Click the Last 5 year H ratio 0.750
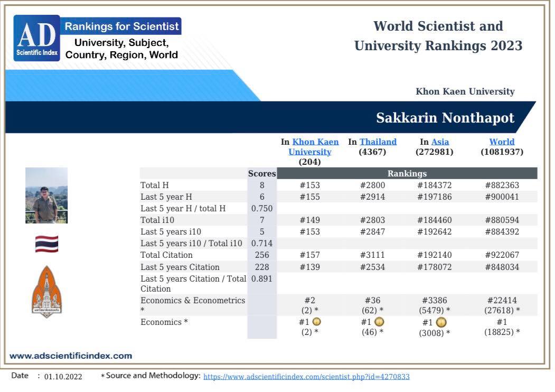Viewport: 555px width, 392px height. [262, 209]
